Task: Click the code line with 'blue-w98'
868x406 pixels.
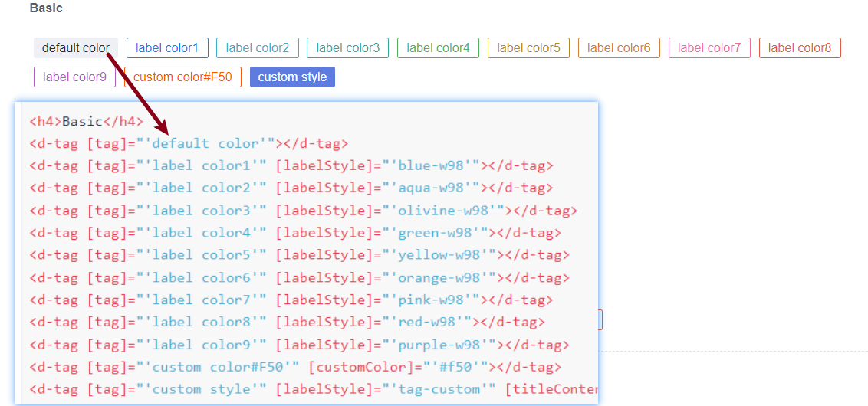Action: [291, 165]
